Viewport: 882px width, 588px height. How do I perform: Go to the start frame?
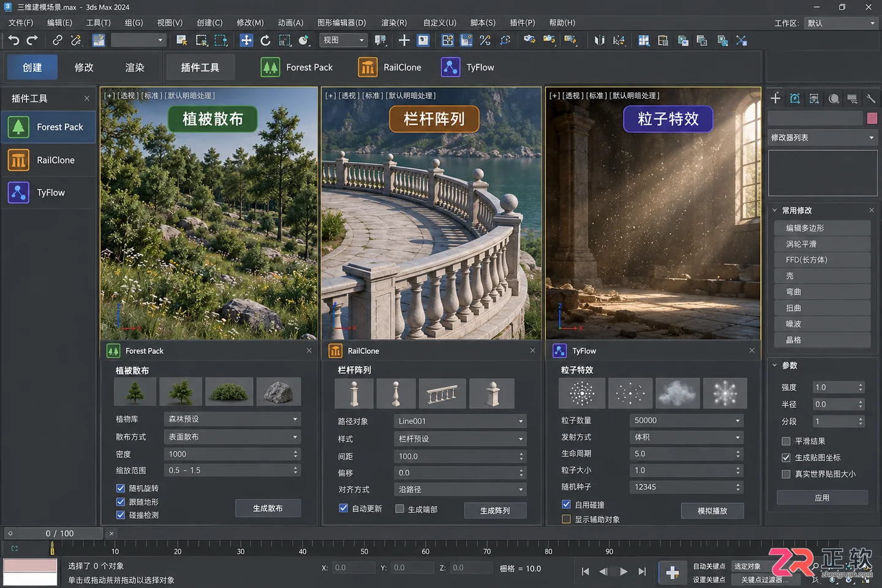pos(585,571)
